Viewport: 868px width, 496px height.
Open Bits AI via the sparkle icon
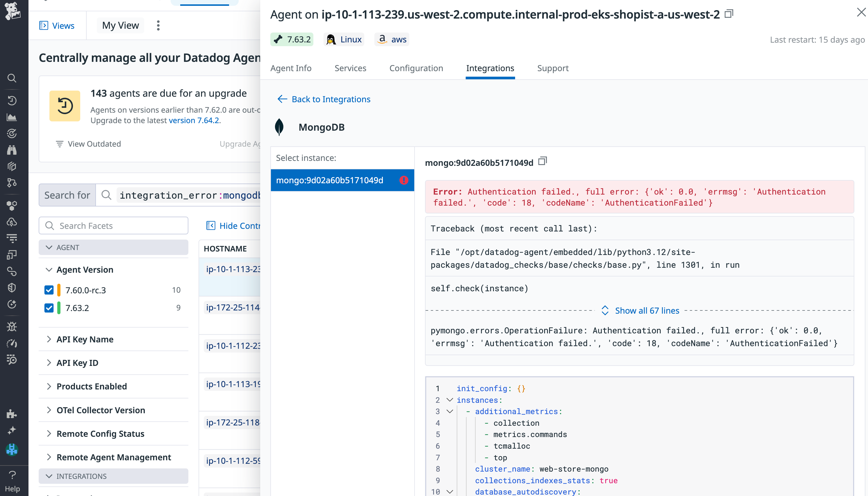click(12, 430)
